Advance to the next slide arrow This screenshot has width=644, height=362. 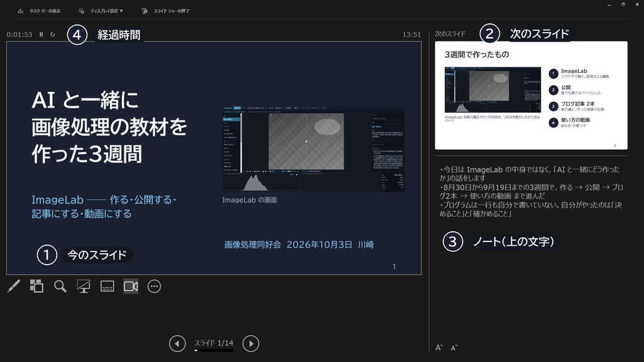point(250,344)
